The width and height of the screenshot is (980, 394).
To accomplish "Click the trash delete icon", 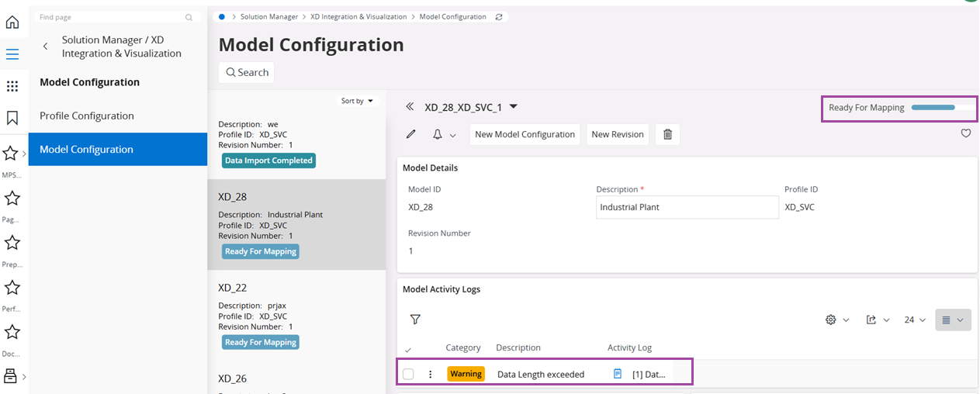I will (667, 134).
